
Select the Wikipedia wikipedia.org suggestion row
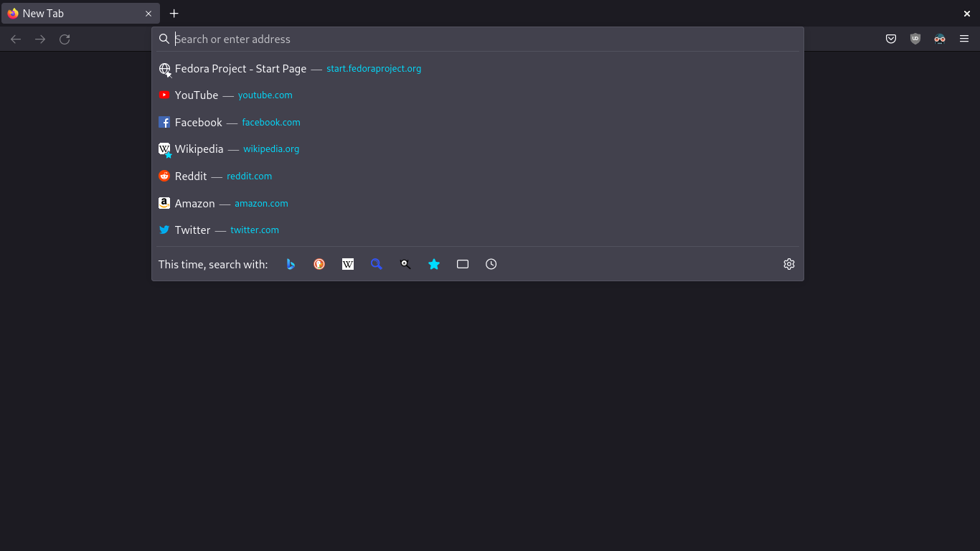coord(477,149)
